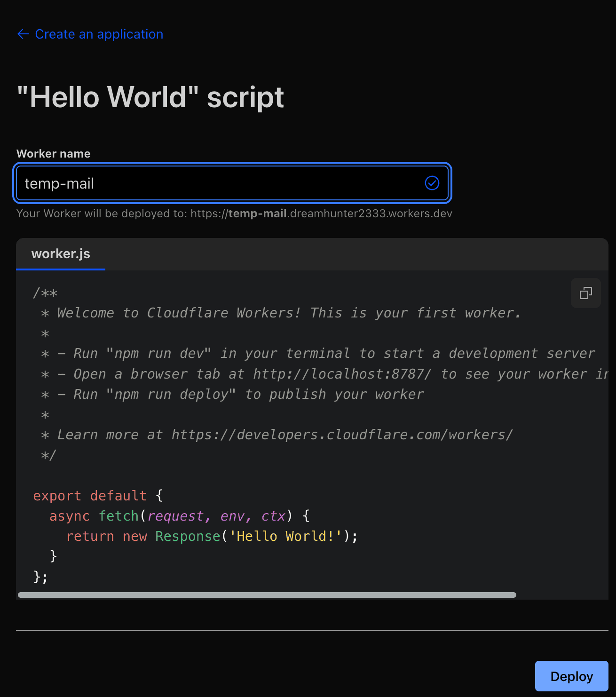Click the 'Hello World!' string in code
The height and width of the screenshot is (697, 616).
pos(285,536)
